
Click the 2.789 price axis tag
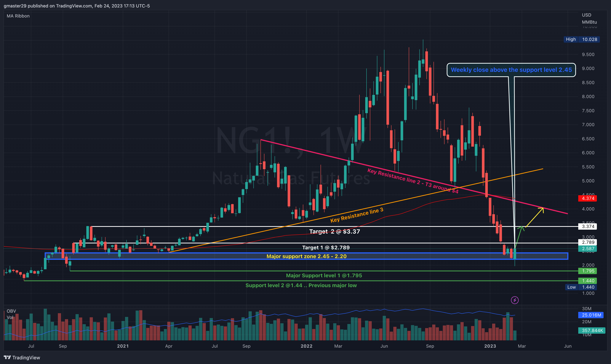pos(587,242)
